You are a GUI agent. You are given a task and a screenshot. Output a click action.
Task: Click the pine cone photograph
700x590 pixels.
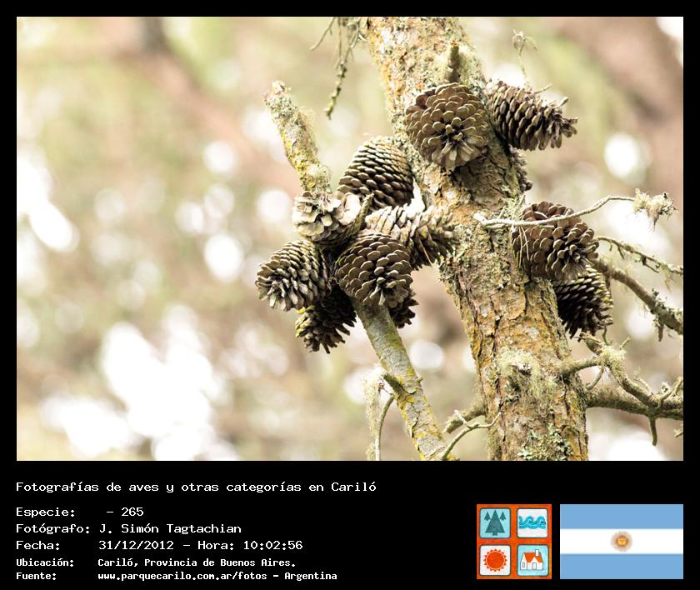click(350, 238)
